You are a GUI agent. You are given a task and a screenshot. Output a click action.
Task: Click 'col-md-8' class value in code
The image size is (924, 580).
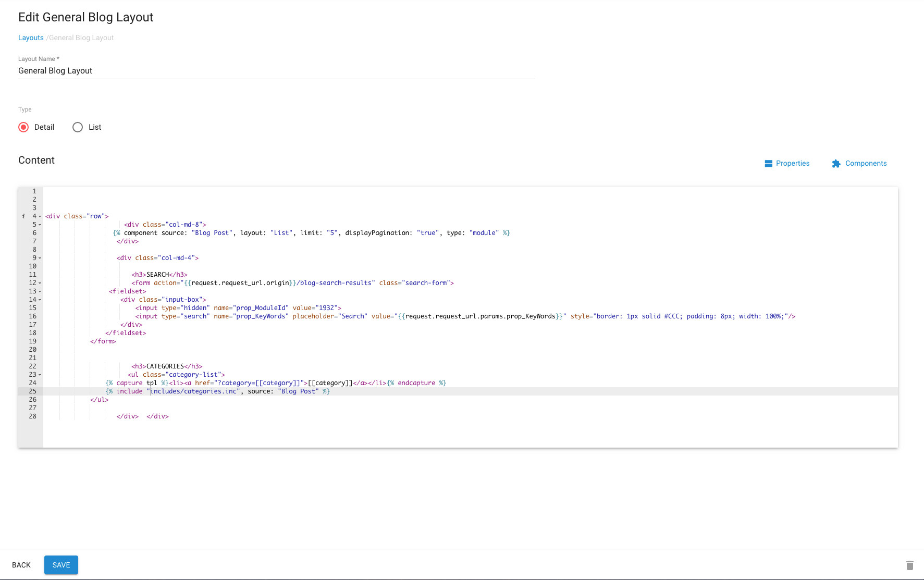tap(184, 225)
